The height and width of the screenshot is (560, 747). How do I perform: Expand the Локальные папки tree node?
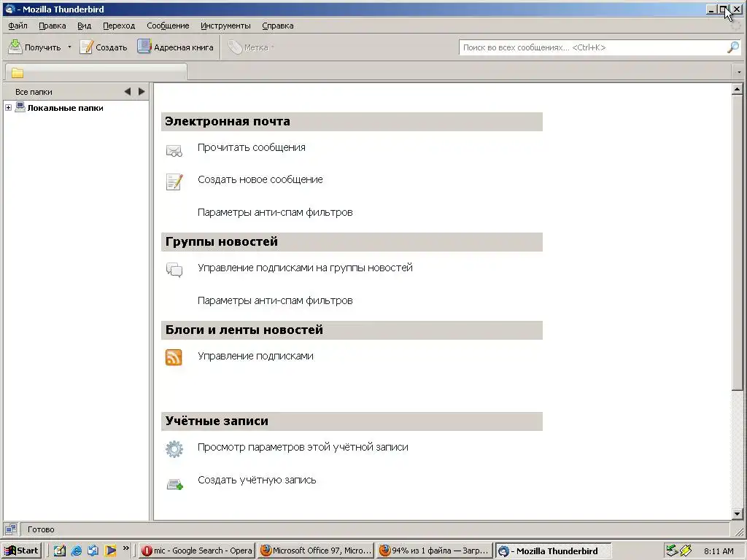click(8, 108)
